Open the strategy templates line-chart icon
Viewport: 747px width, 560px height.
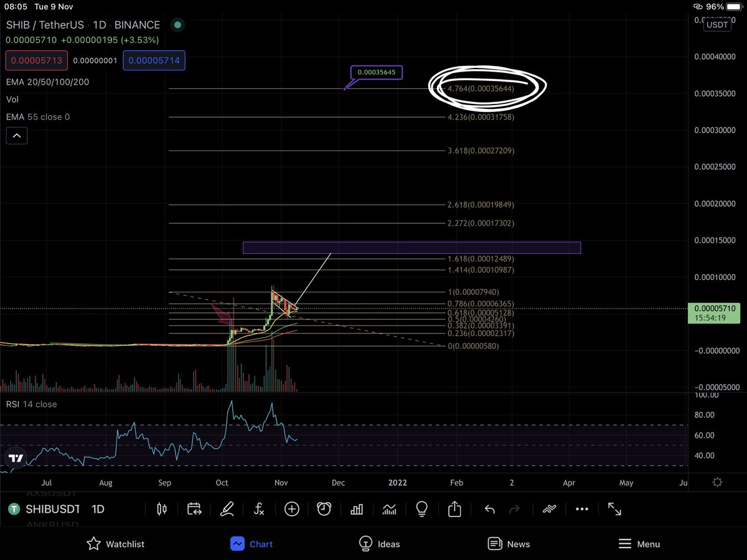389,509
